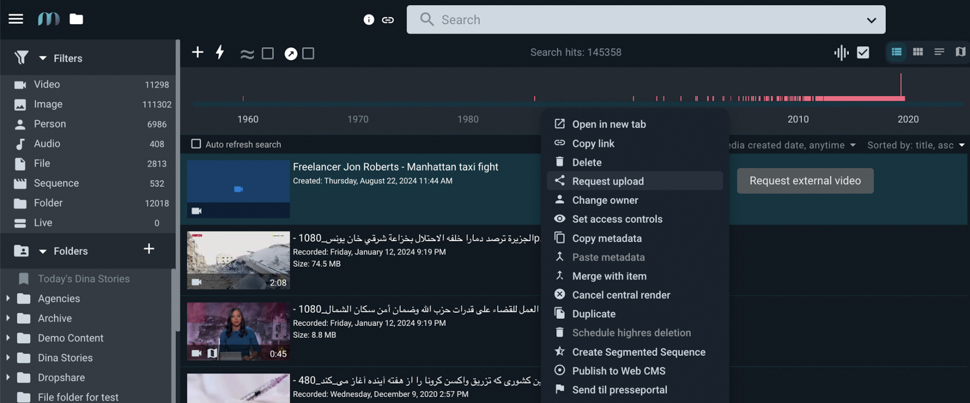Toggle checkbox next to round arrow icon
Image resolution: width=970 pixels, height=403 pixels.
coord(308,54)
